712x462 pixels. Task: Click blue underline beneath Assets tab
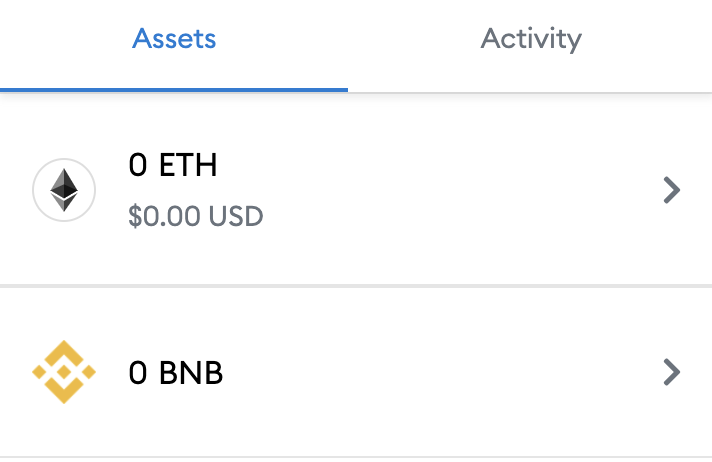click(174, 90)
